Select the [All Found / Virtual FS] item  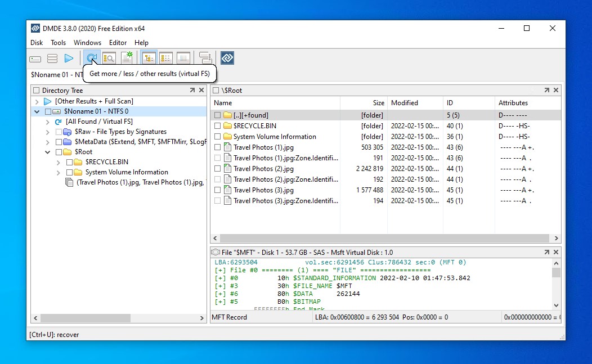pyautogui.click(x=97, y=122)
